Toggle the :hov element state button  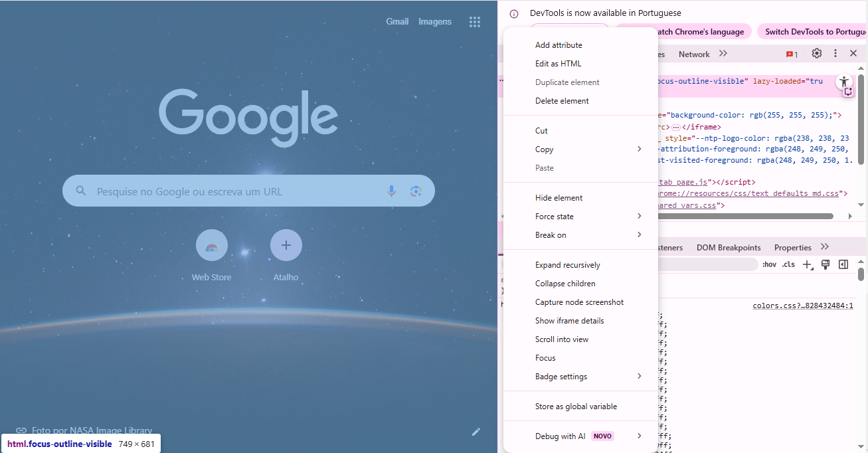point(769,264)
